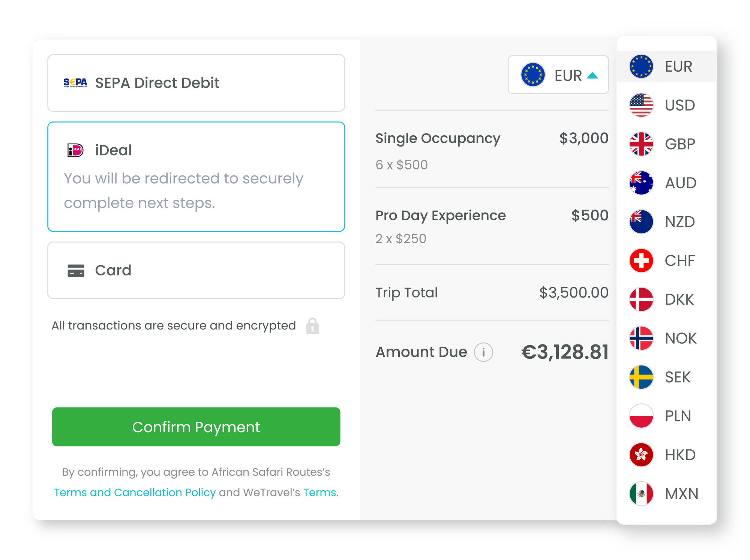Image resolution: width=750 pixels, height=560 pixels.
Task: Choose GBP from the currency list
Action: 667,144
